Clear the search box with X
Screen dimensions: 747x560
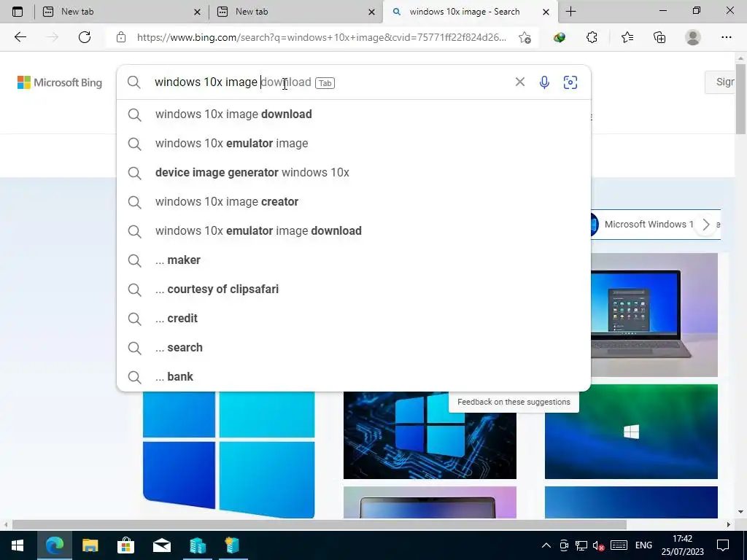pyautogui.click(x=519, y=82)
